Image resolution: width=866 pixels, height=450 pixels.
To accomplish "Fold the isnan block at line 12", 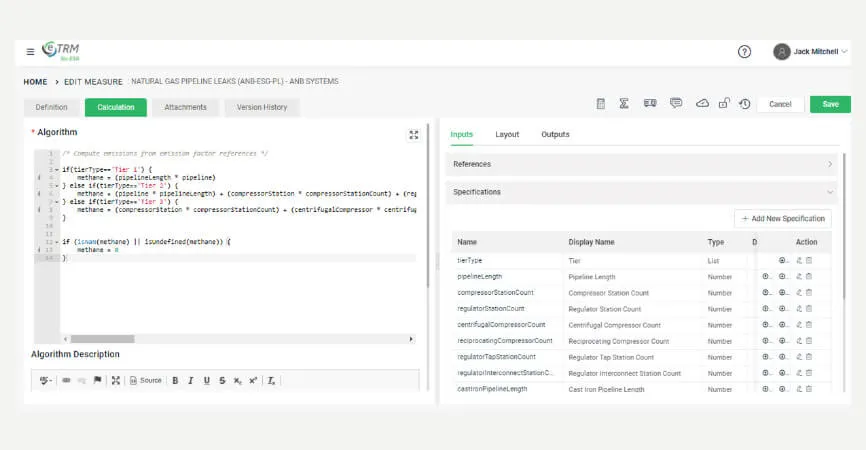I will (x=57, y=242).
